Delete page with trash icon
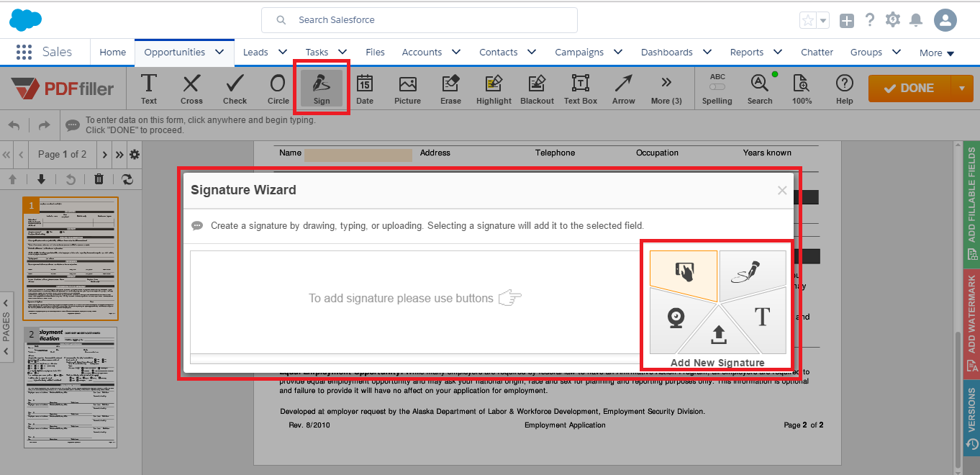This screenshot has height=475, width=980. coord(99,179)
